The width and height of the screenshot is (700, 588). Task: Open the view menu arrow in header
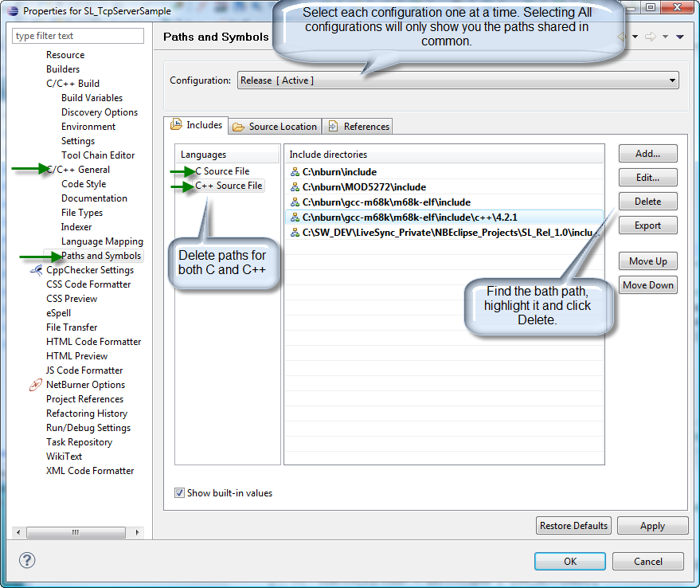(679, 37)
